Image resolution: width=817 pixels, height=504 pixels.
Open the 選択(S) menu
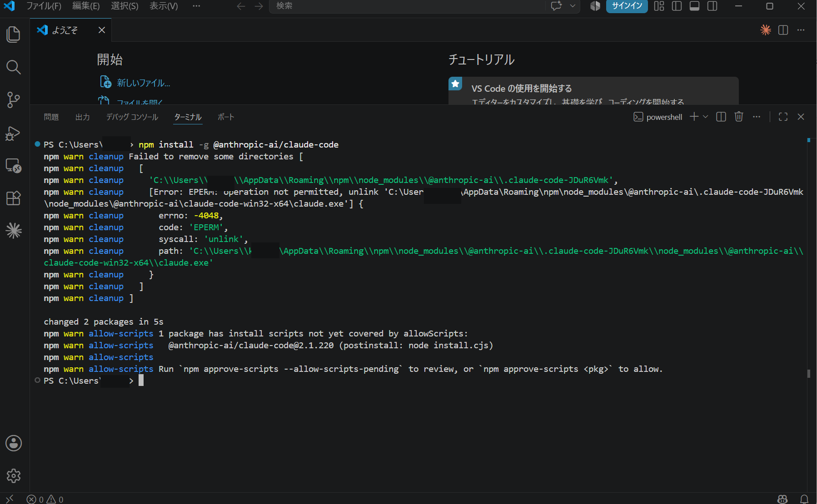[125, 6]
